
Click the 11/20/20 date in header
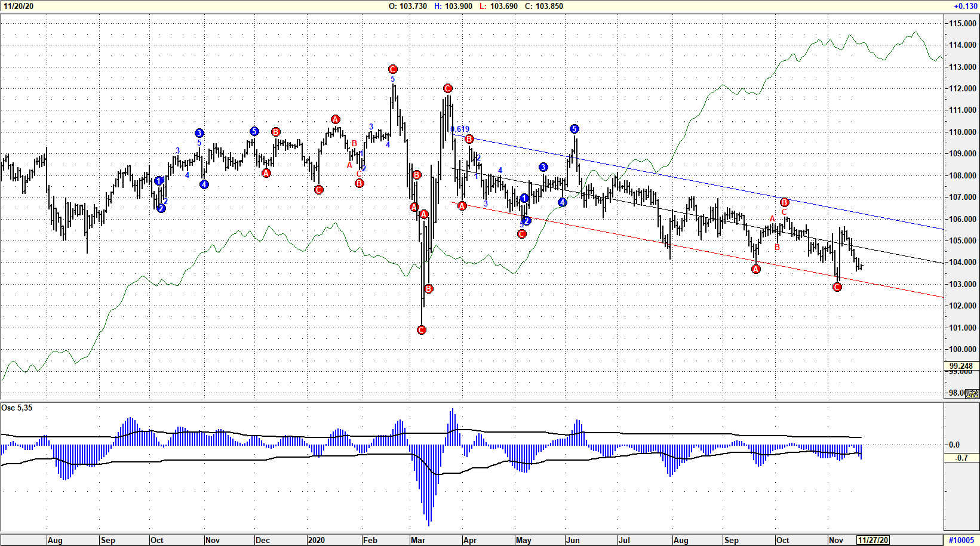coord(19,6)
